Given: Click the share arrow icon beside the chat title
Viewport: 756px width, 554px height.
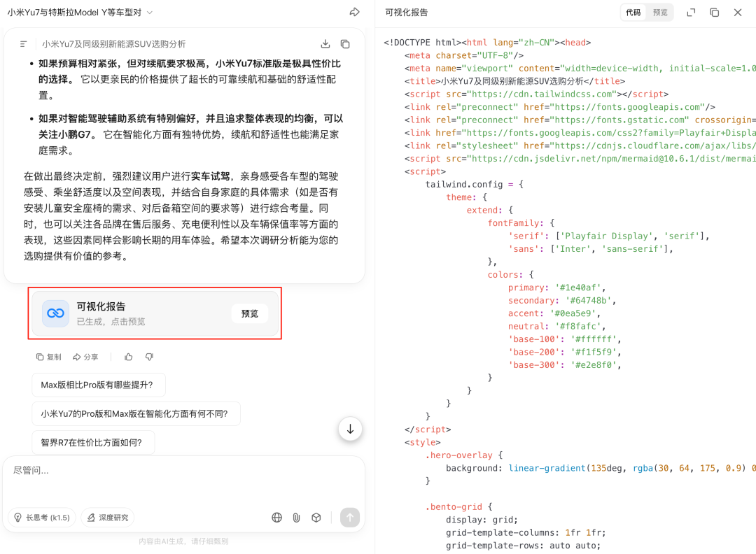Looking at the screenshot, I should 354,12.
